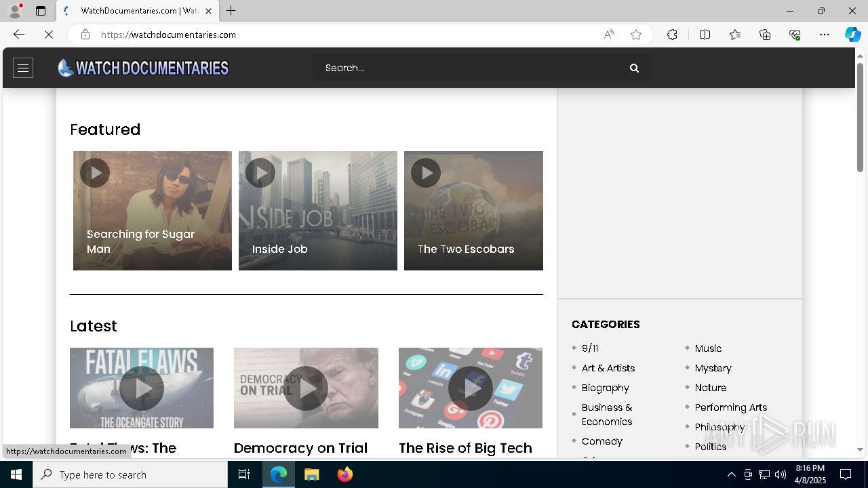868x488 pixels.
Task: Click the page vertical scrollbar thumb
Action: click(x=861, y=117)
